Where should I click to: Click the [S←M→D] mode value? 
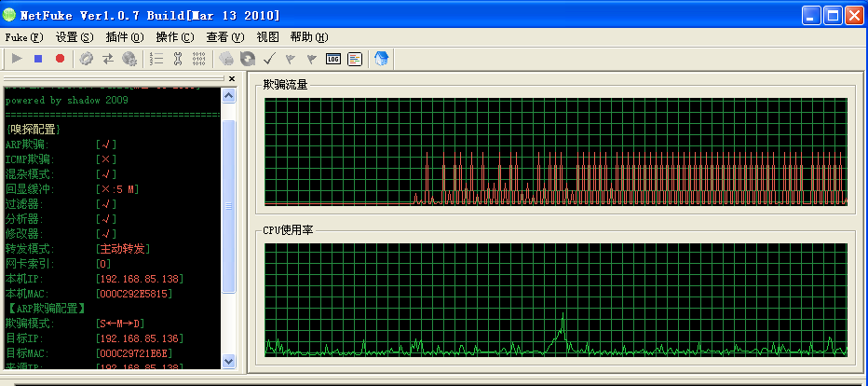pyautogui.click(x=120, y=323)
